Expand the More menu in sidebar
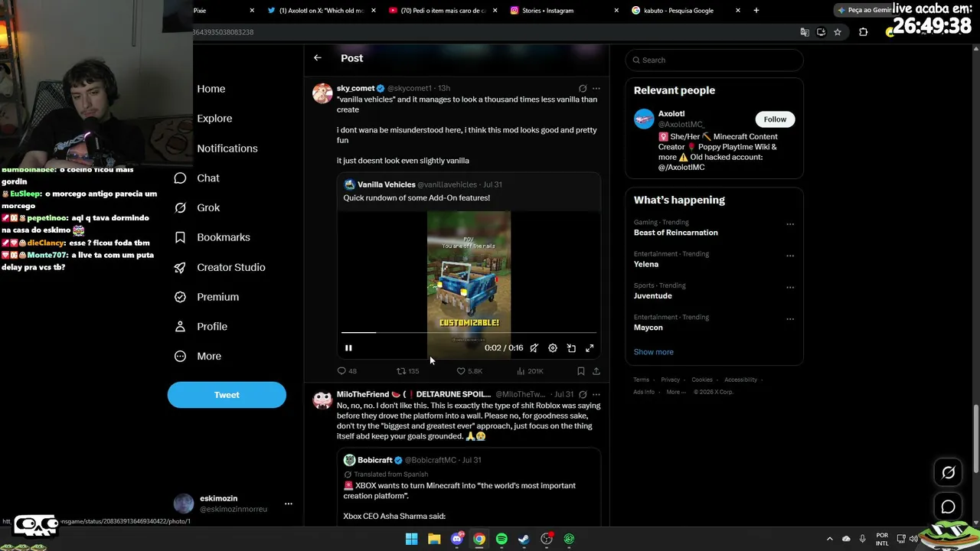The width and height of the screenshot is (980, 551). [198, 357]
